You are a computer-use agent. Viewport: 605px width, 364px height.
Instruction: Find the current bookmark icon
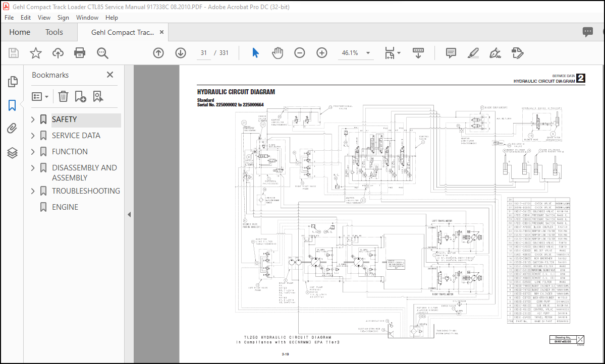coord(98,96)
